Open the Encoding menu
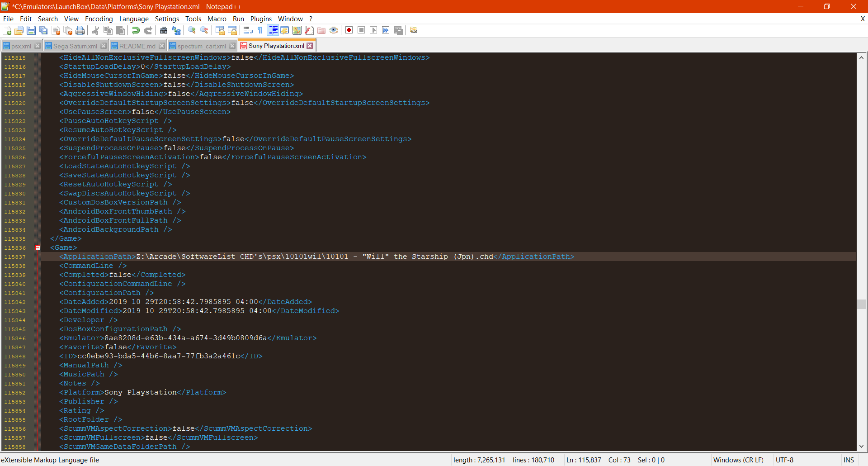Viewport: 868px width, 466px height. [99, 19]
